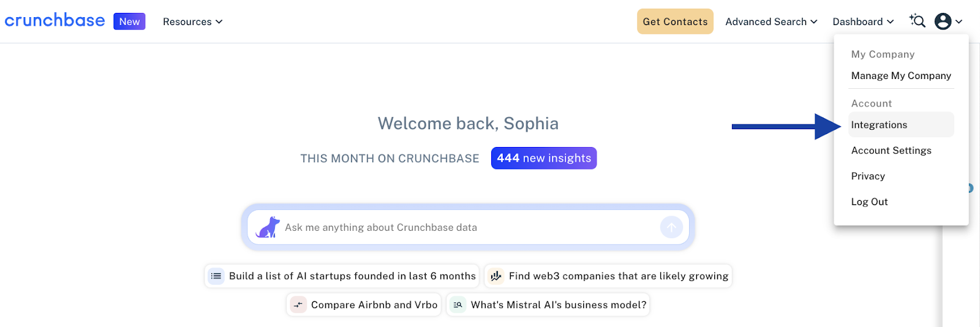Click the Crunchbase logo

click(55, 21)
